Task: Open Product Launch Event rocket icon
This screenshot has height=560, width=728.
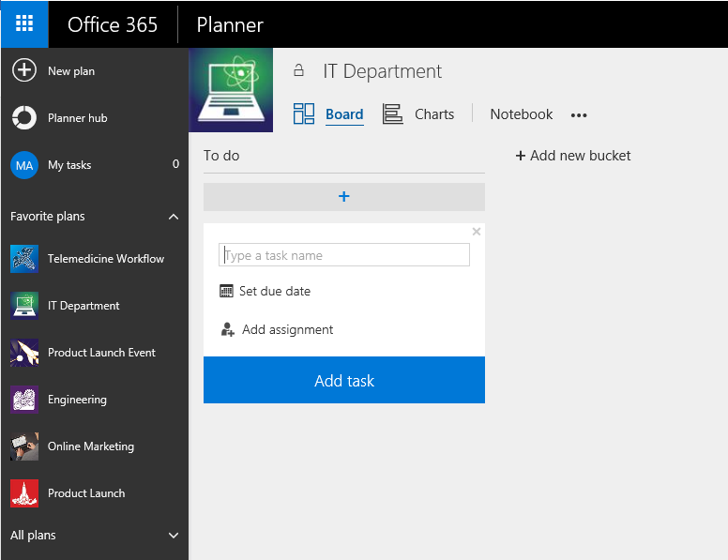Action: point(24,353)
